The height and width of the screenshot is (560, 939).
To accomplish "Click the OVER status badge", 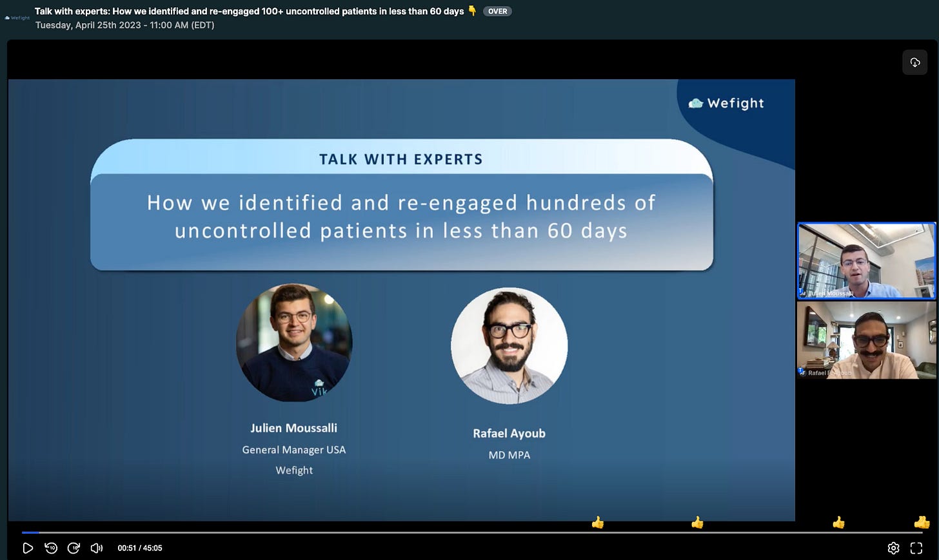I will pyautogui.click(x=497, y=11).
